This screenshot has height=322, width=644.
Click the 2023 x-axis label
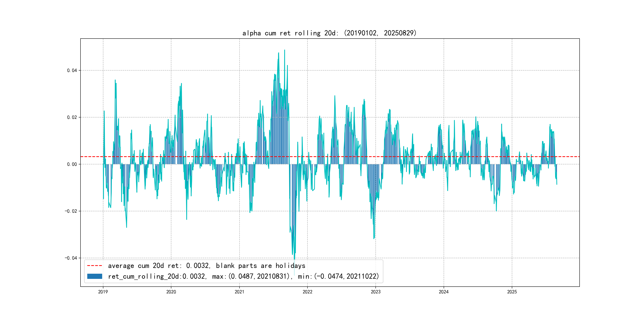375,292
